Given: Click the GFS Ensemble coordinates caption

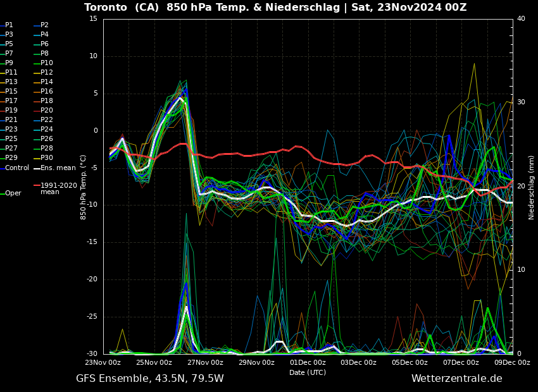Looking at the screenshot, I should coord(149,379).
